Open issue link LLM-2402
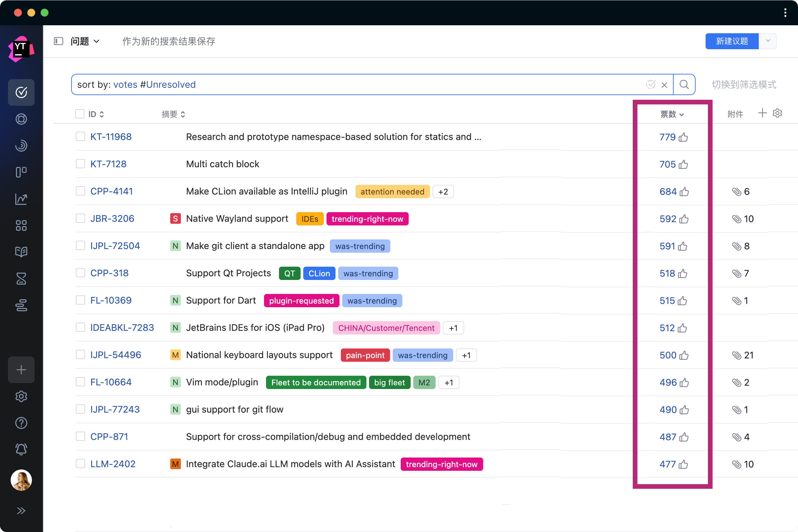 [113, 464]
